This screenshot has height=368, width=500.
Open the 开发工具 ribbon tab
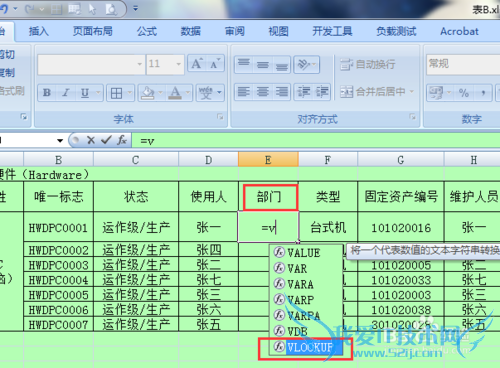332,31
